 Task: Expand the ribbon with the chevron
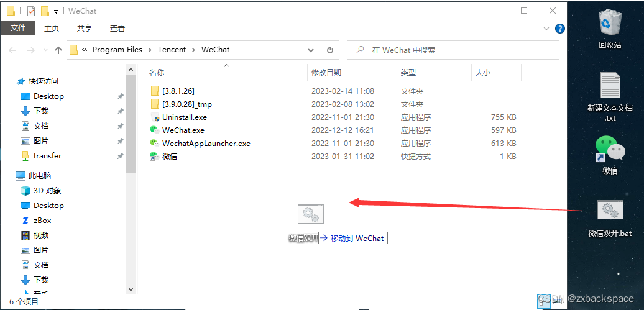tap(546, 29)
